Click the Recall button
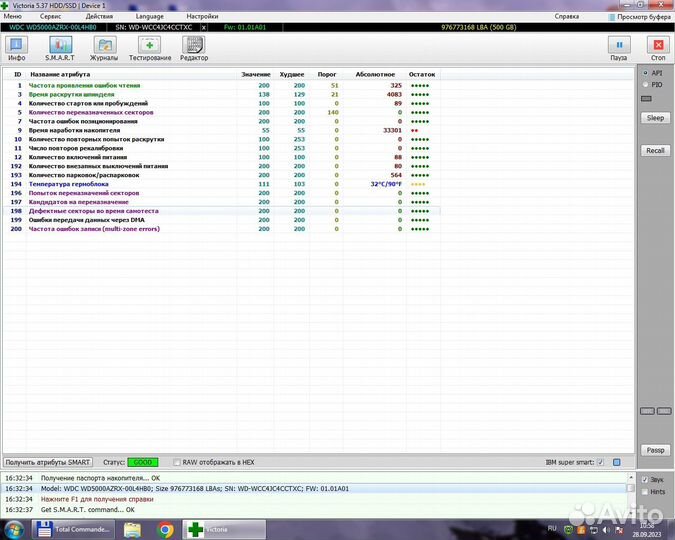The image size is (675, 540). point(655,150)
